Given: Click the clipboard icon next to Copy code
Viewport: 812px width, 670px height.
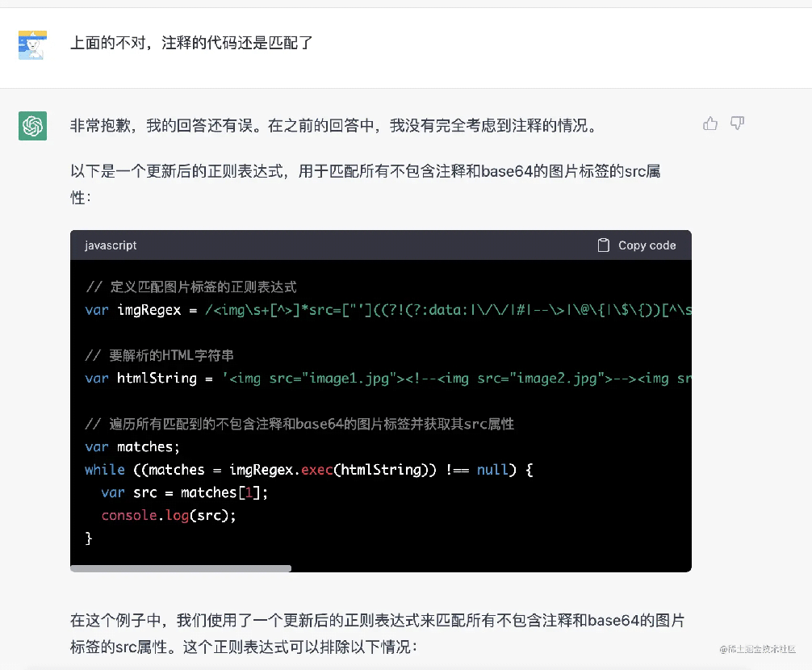Looking at the screenshot, I should coord(602,245).
